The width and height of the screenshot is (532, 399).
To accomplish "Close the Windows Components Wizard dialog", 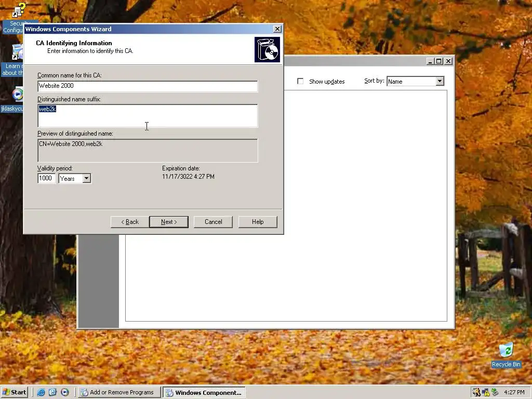I will point(277,29).
